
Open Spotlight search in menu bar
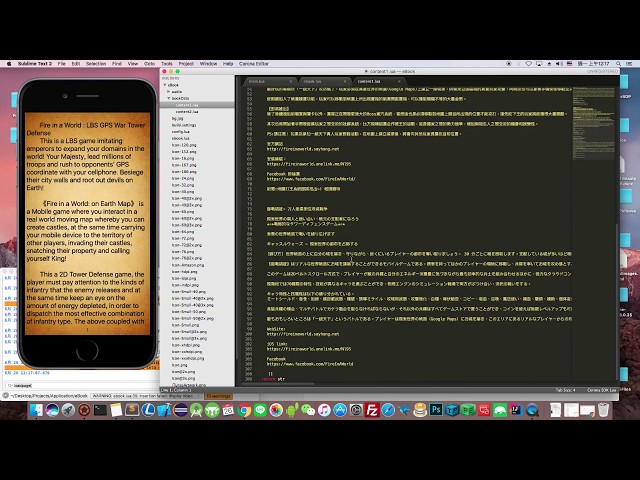pos(619,64)
